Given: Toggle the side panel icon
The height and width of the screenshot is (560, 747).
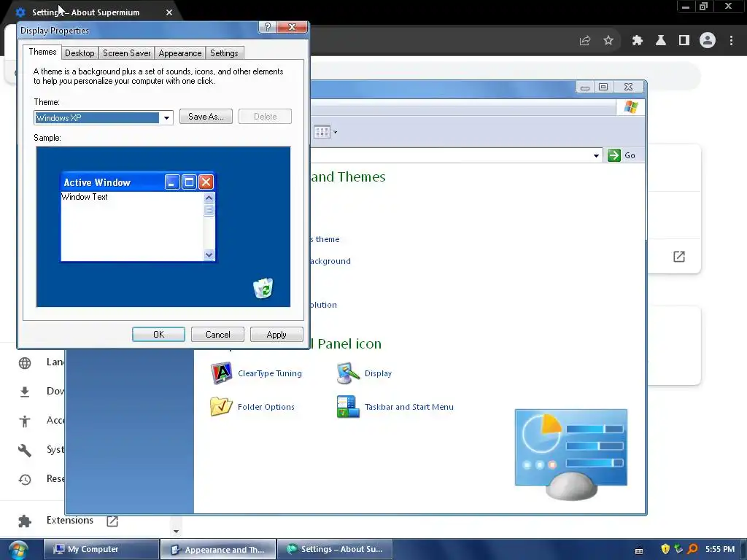Looking at the screenshot, I should tap(684, 41).
